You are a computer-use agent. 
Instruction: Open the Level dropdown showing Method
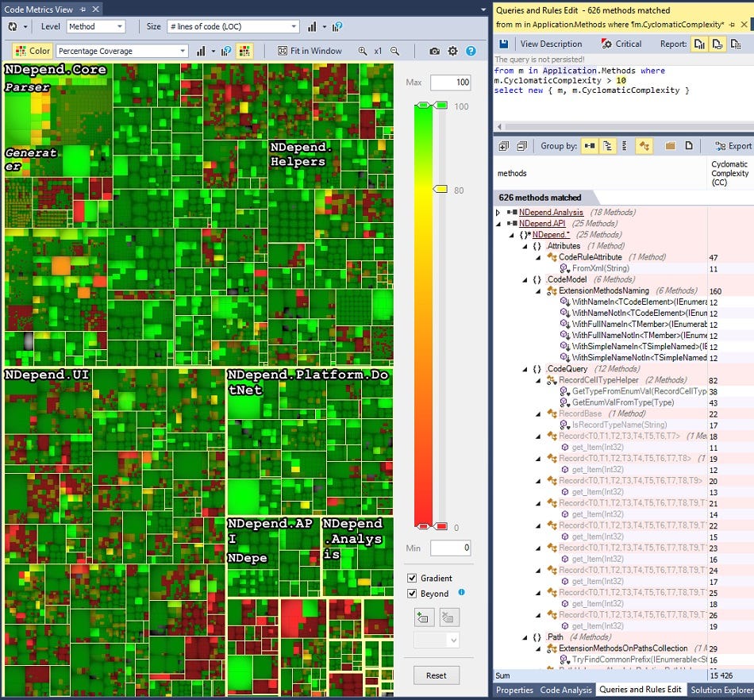point(95,25)
